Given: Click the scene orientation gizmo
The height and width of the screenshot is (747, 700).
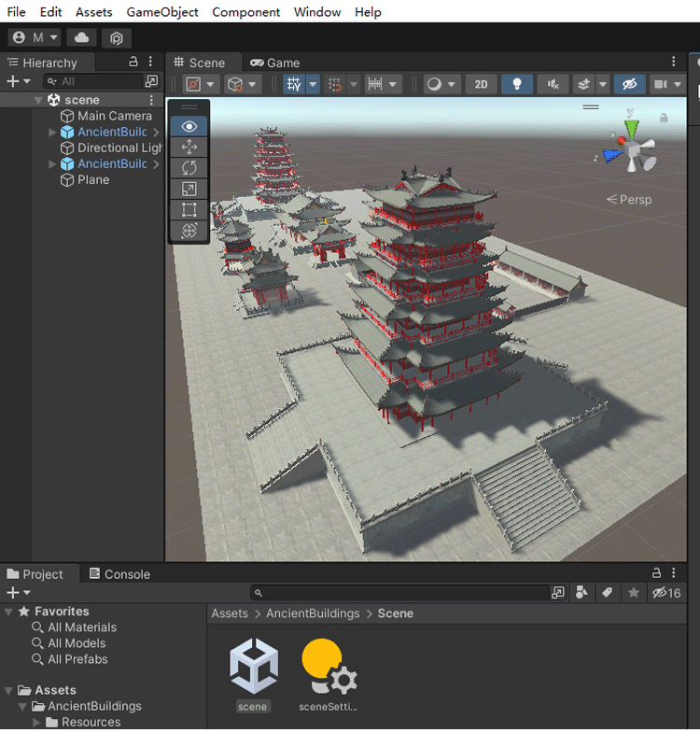Looking at the screenshot, I should (632, 146).
